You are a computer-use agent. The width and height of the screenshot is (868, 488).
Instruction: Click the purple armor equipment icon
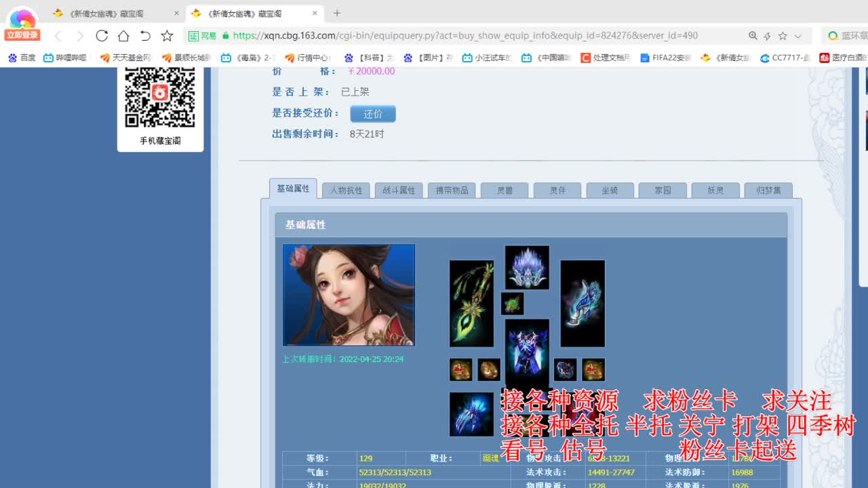(527, 352)
